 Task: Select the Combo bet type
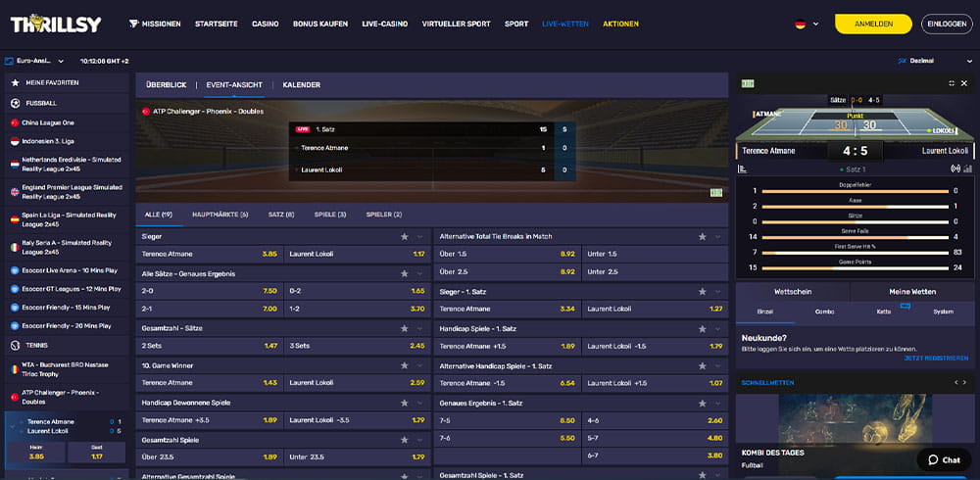click(x=824, y=312)
